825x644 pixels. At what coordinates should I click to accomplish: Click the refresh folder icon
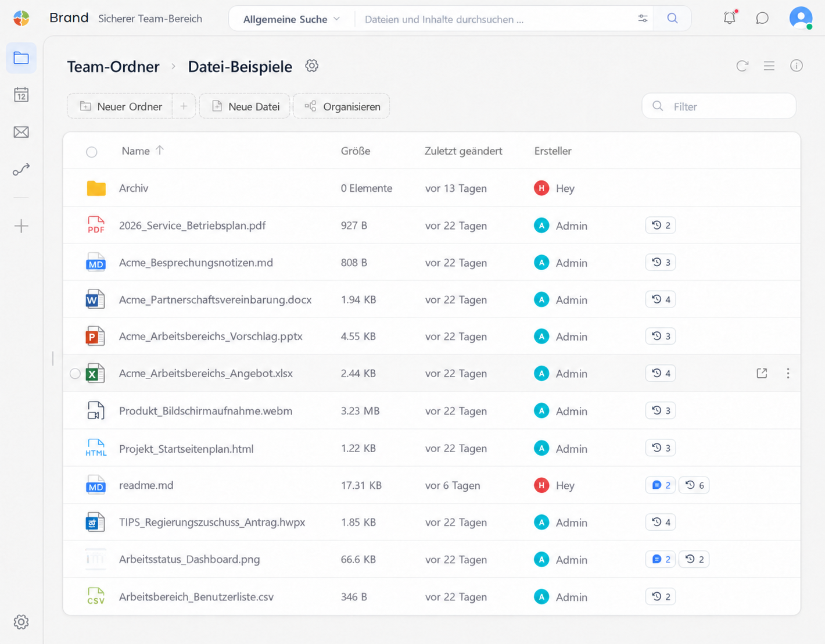tap(742, 66)
